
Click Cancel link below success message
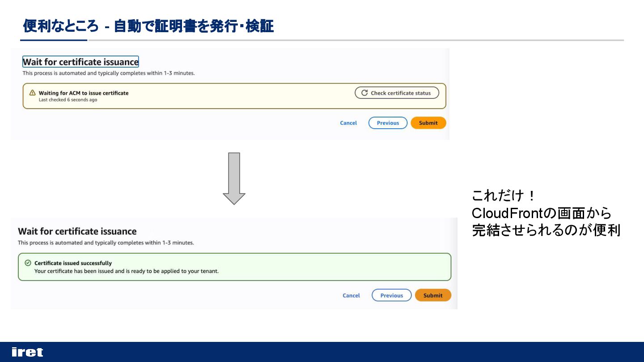(351, 295)
